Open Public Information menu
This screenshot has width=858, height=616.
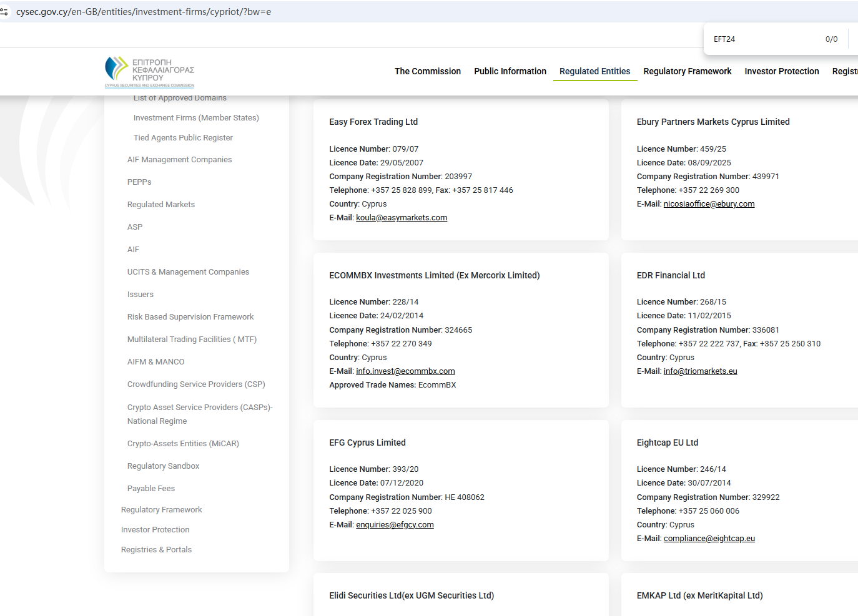click(510, 71)
